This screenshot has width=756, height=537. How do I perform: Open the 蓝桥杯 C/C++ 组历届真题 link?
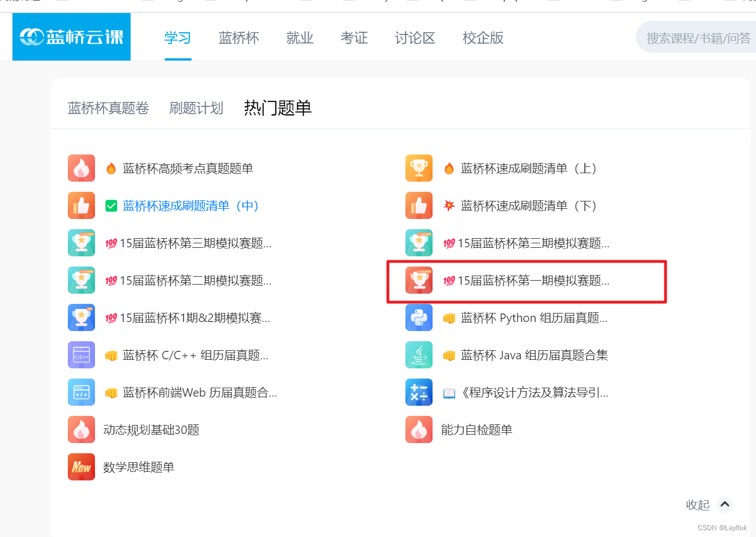(196, 355)
